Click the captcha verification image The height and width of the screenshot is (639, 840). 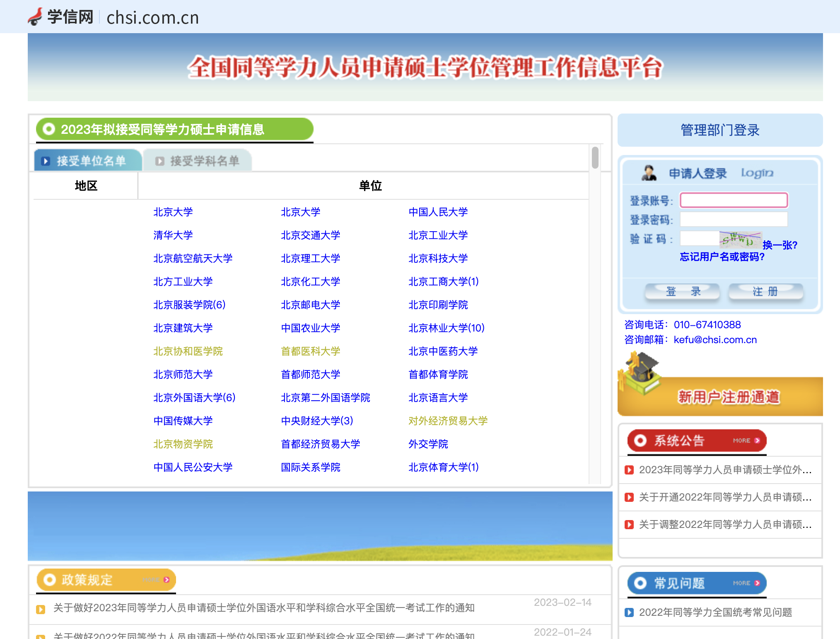point(740,239)
